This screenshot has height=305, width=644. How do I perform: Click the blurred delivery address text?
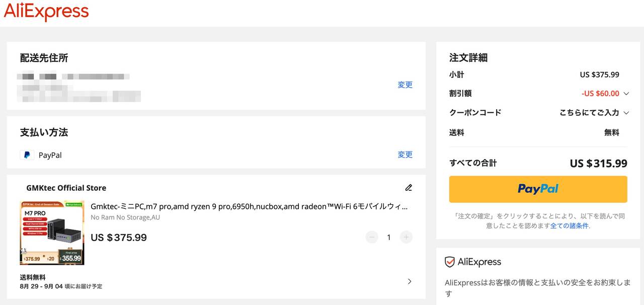78,87
